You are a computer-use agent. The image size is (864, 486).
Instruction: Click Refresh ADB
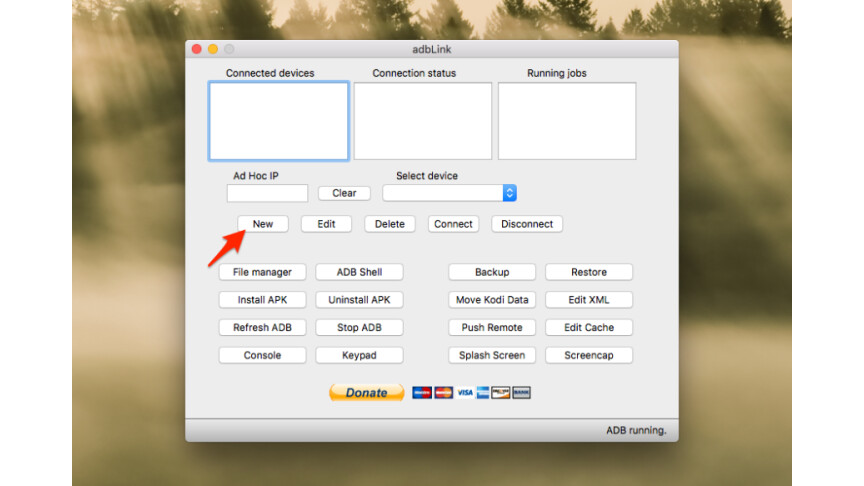[x=262, y=327]
